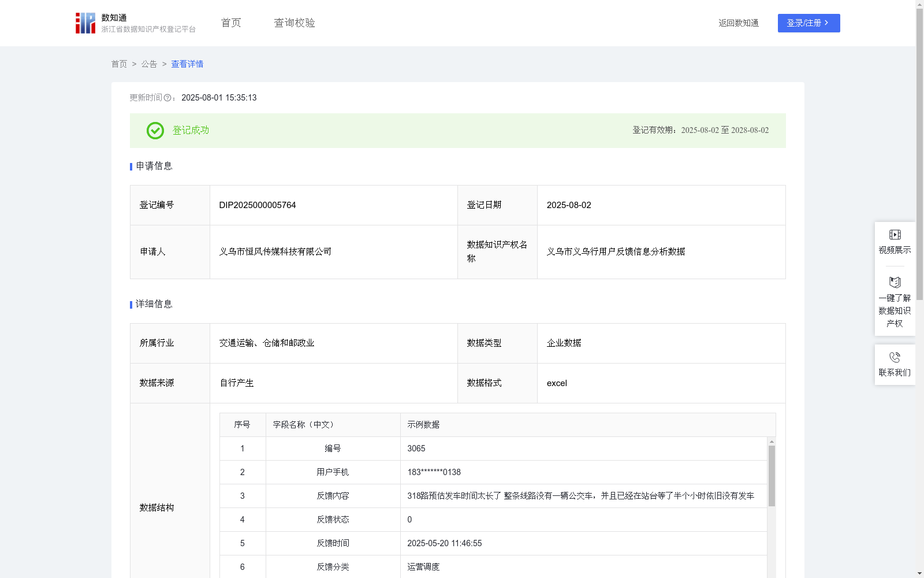Go to 首页 in top navigation

coord(231,23)
